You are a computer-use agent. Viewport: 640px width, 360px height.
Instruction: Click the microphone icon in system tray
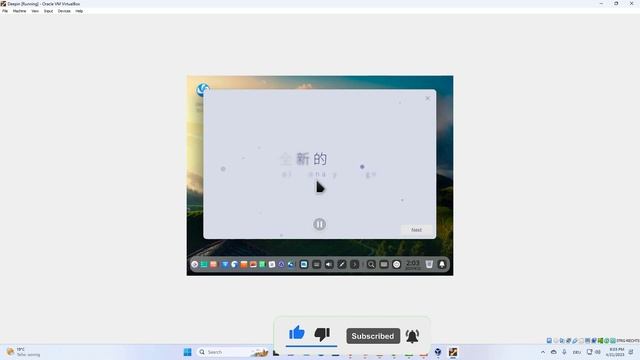tap(564, 352)
